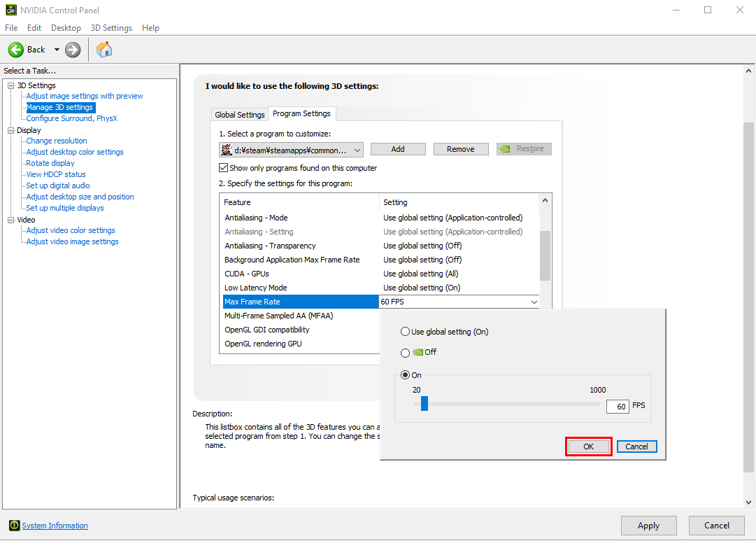Open Change resolution

click(x=57, y=141)
